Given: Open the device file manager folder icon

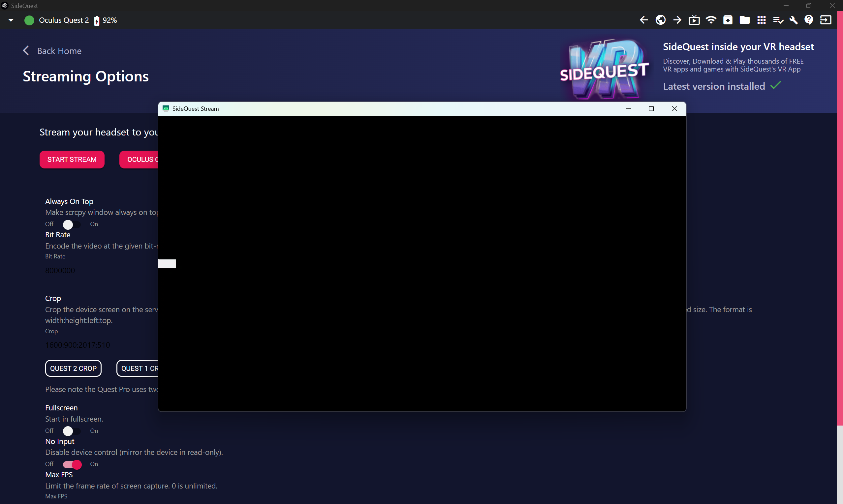Looking at the screenshot, I should (744, 20).
